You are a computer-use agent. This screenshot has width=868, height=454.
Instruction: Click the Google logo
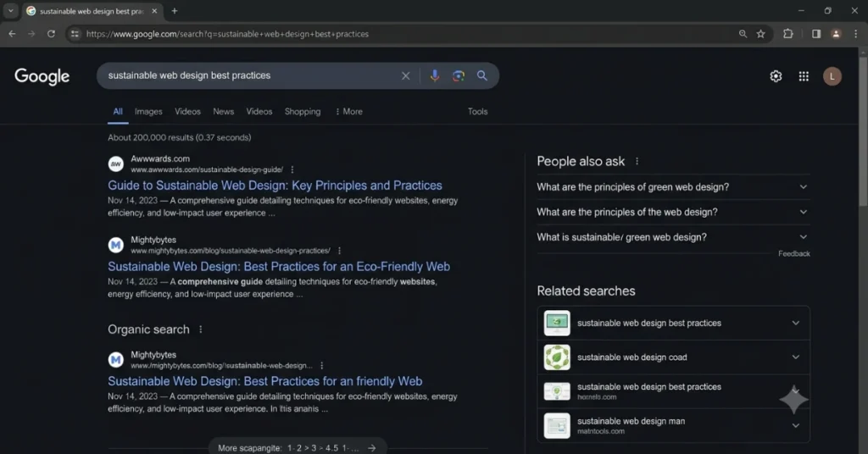tap(42, 76)
